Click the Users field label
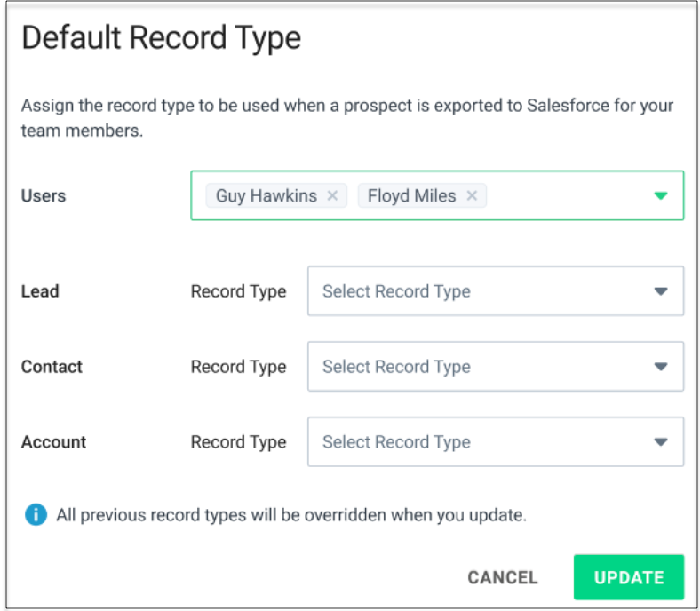The image size is (700, 611). 44,196
